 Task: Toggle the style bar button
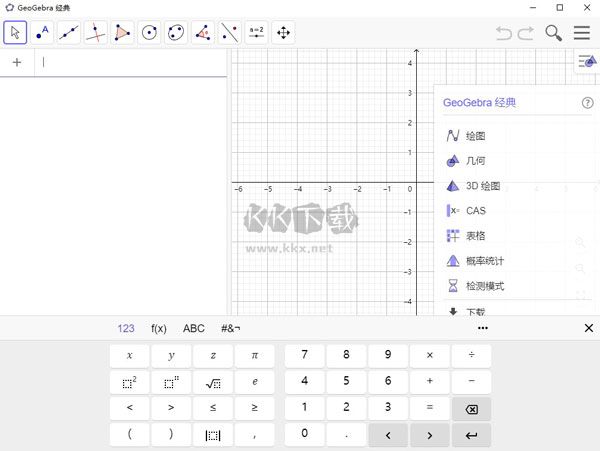pos(587,62)
